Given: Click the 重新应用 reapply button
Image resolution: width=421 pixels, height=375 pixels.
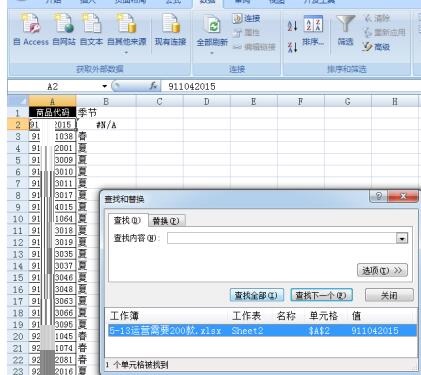Looking at the screenshot, I should [385, 32].
